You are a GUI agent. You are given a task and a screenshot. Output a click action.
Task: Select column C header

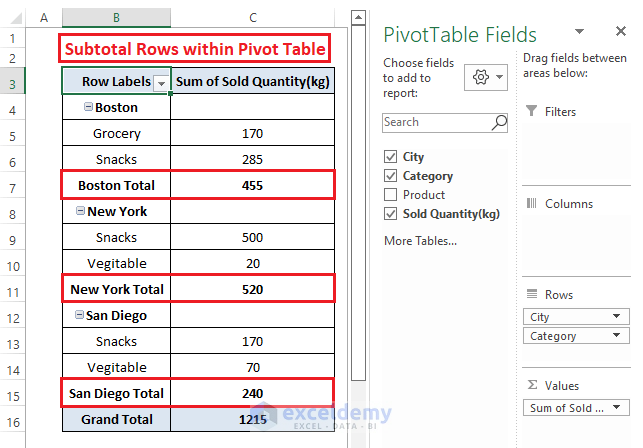click(253, 18)
